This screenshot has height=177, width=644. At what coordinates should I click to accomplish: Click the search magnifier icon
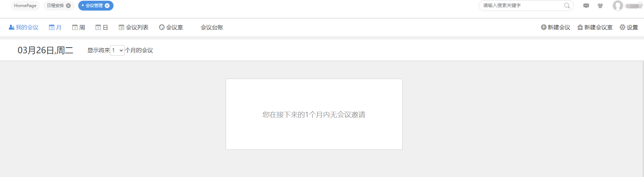point(567,6)
